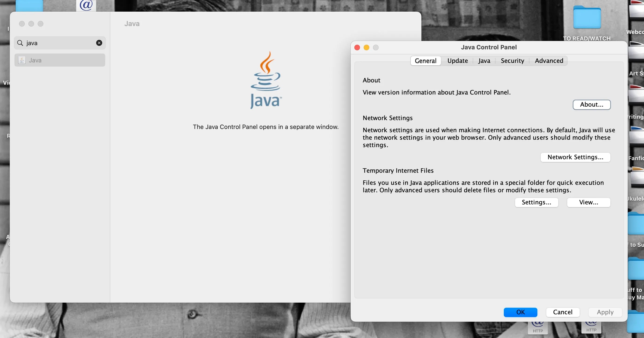The image size is (644, 338).
Task: Click inside the java search input field
Action: [55, 43]
